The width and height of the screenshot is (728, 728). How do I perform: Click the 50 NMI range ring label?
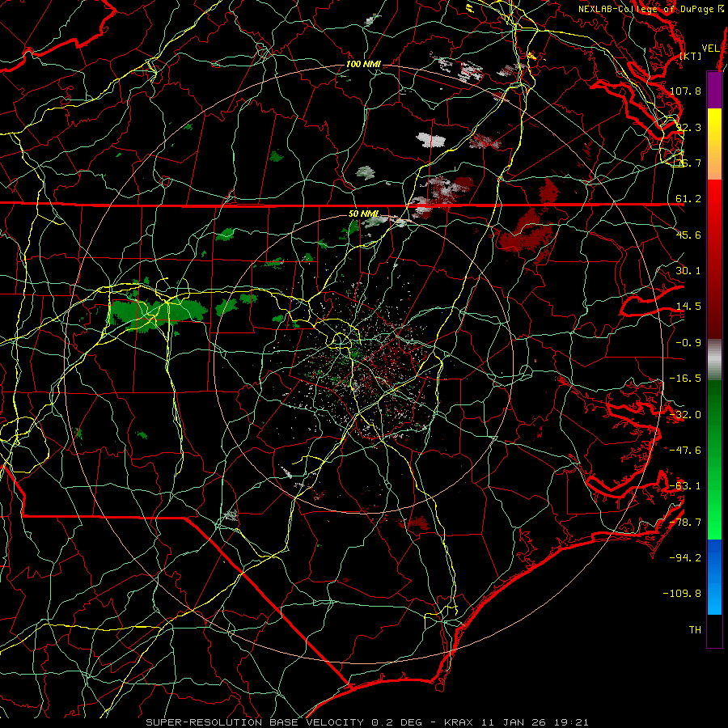pyautogui.click(x=363, y=214)
